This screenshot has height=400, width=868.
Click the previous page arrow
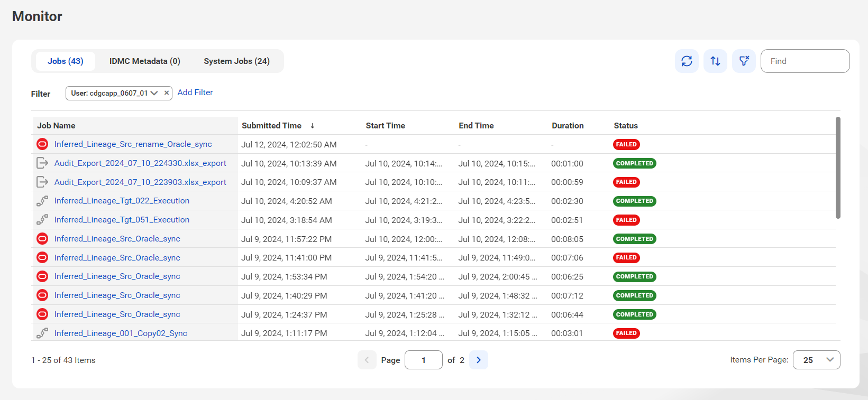pos(367,360)
